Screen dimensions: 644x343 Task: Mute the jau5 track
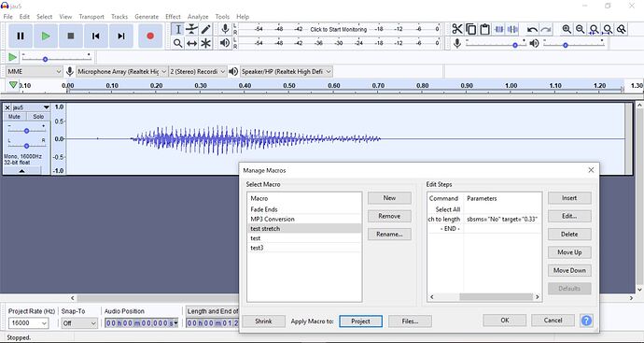(x=14, y=117)
